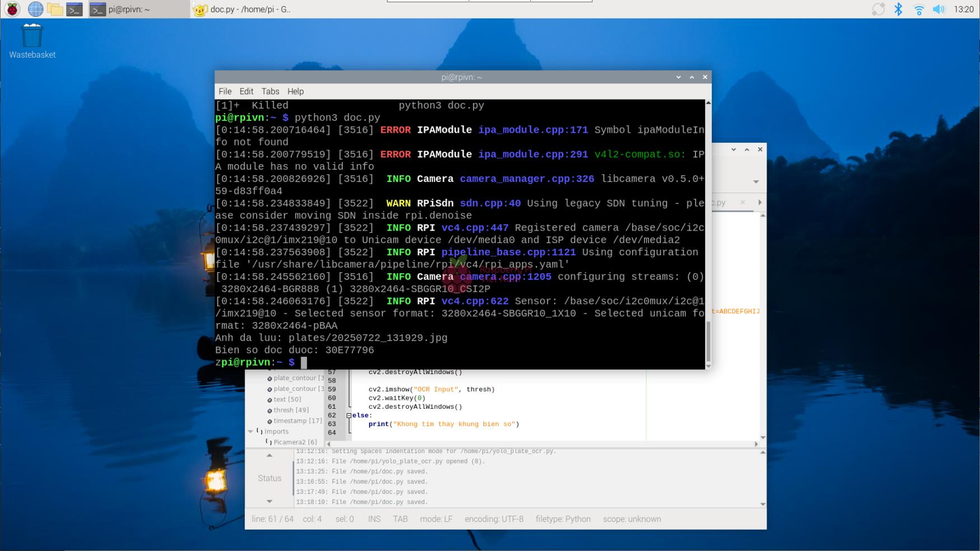Open the File Manager folder icon
The image size is (980, 551).
(x=55, y=9)
